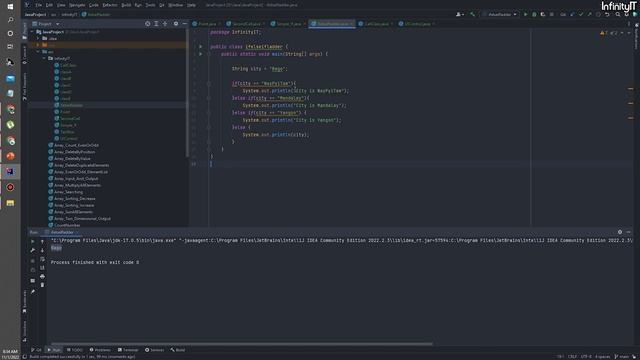This screenshot has height=360, width=640.
Task: Open the Git tool window button
Action: click(x=36, y=350)
